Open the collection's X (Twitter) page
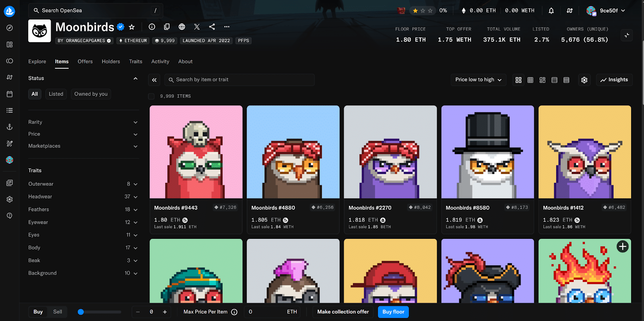The height and width of the screenshot is (321, 644). coord(197,27)
